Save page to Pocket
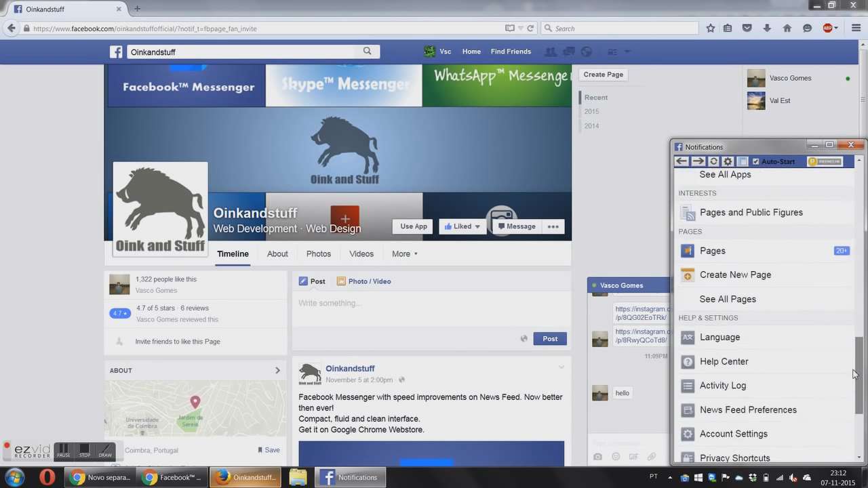Screen dimensions: 868x488 (747, 28)
